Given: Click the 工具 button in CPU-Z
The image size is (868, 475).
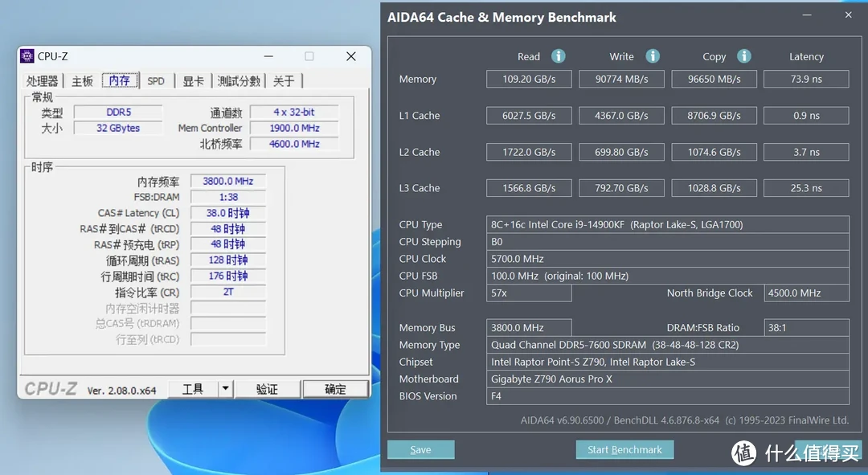Looking at the screenshot, I should (x=193, y=389).
